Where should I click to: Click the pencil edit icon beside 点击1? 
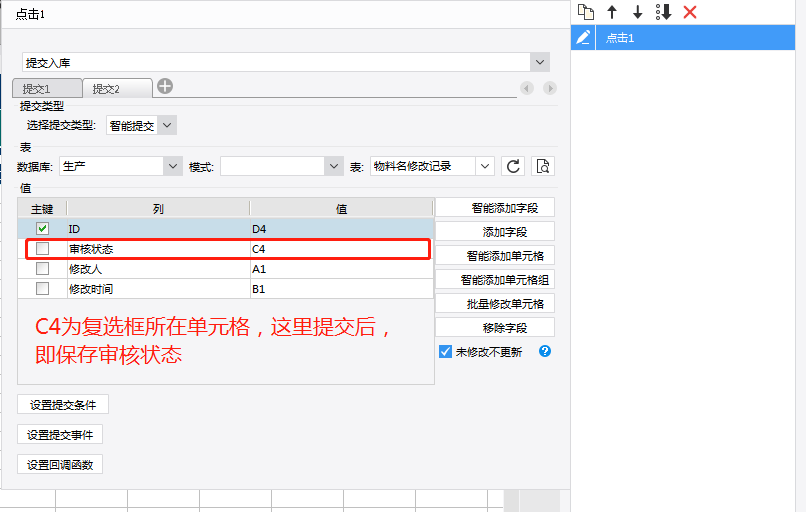tap(583, 38)
